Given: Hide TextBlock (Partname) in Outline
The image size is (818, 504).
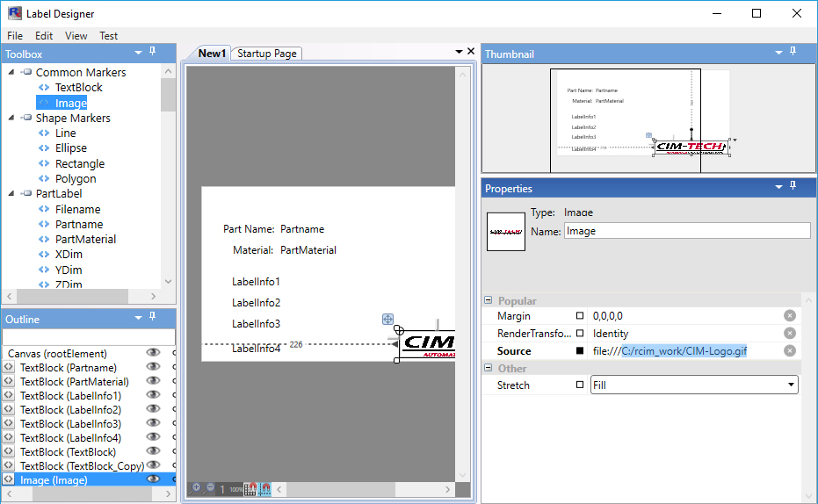Looking at the screenshot, I should click(153, 367).
